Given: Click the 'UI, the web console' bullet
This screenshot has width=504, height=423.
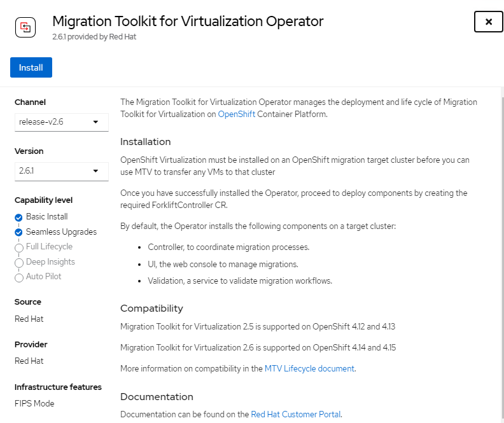Looking at the screenshot, I should [223, 265].
